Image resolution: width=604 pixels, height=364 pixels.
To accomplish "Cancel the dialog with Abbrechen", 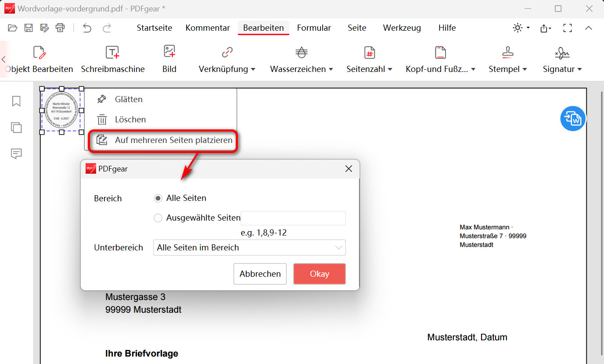I will click(x=260, y=274).
